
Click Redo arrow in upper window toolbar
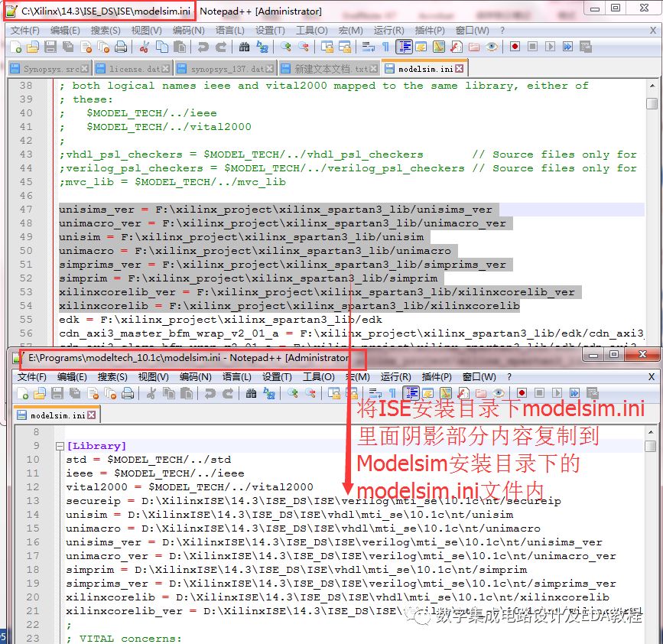(x=221, y=47)
